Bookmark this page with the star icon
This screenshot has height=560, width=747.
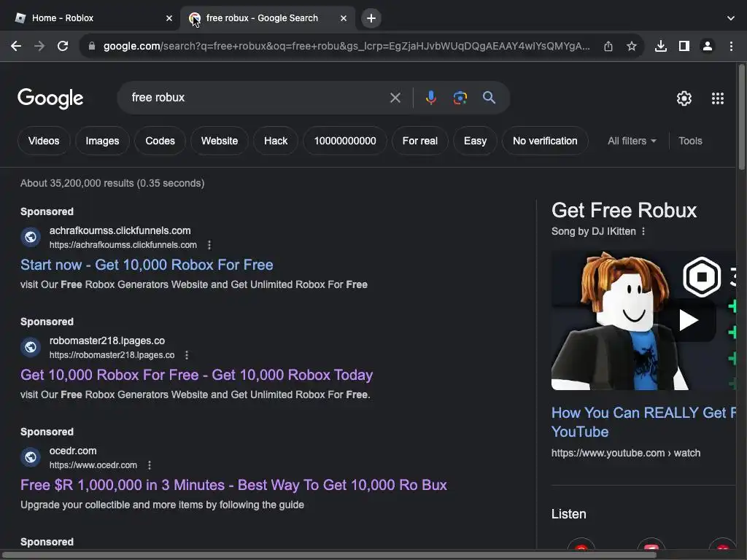click(632, 46)
